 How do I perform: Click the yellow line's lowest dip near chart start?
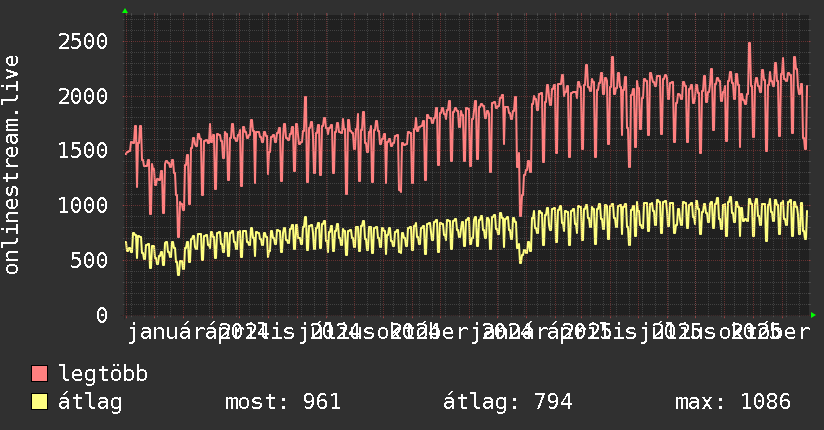pos(179,273)
